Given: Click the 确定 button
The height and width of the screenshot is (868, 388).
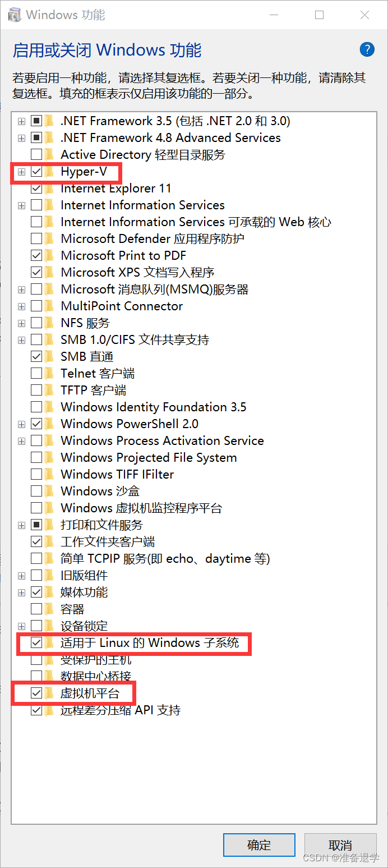Looking at the screenshot, I should [259, 845].
